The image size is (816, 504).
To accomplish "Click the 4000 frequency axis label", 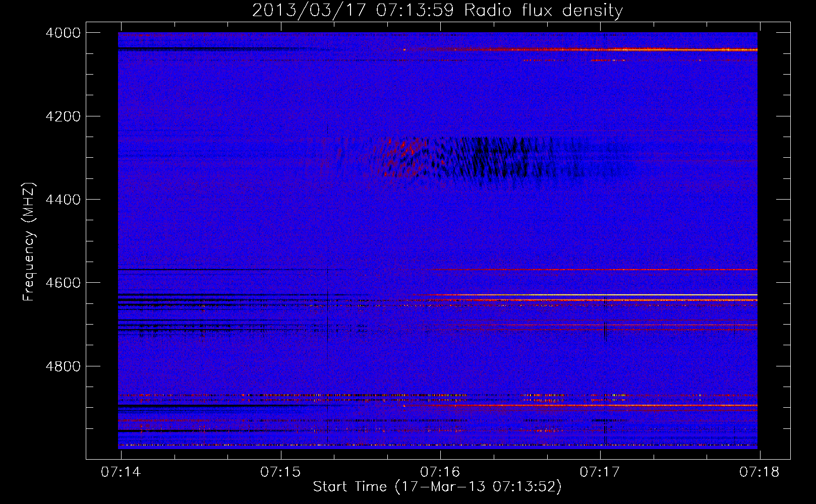I will (x=63, y=33).
